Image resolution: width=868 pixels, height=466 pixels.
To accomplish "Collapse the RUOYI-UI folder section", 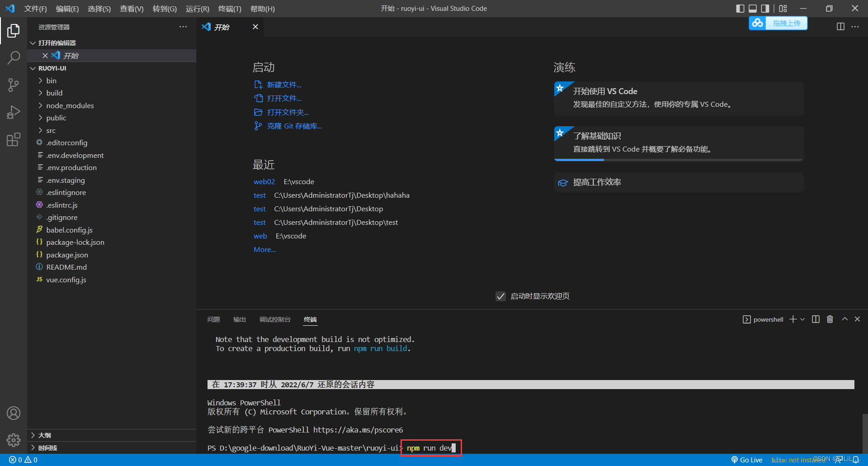I will (112, 68).
